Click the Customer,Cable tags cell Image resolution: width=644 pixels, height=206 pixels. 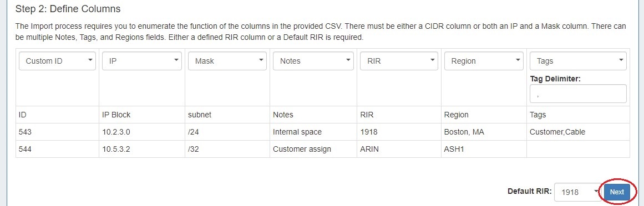pos(579,132)
